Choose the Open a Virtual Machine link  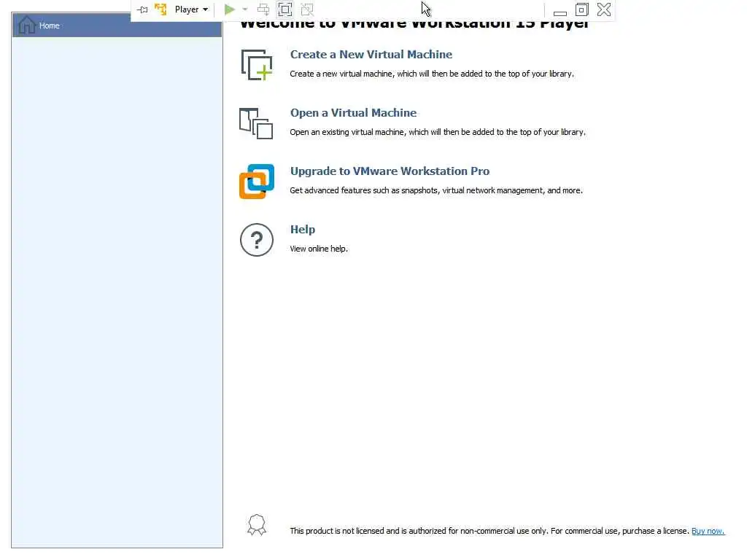click(354, 113)
